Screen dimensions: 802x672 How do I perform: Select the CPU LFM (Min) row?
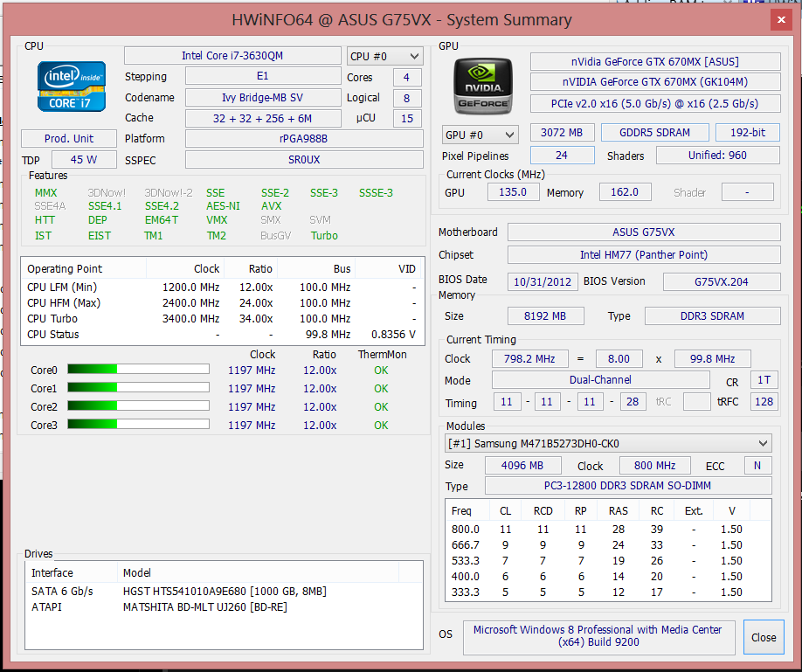[222, 288]
